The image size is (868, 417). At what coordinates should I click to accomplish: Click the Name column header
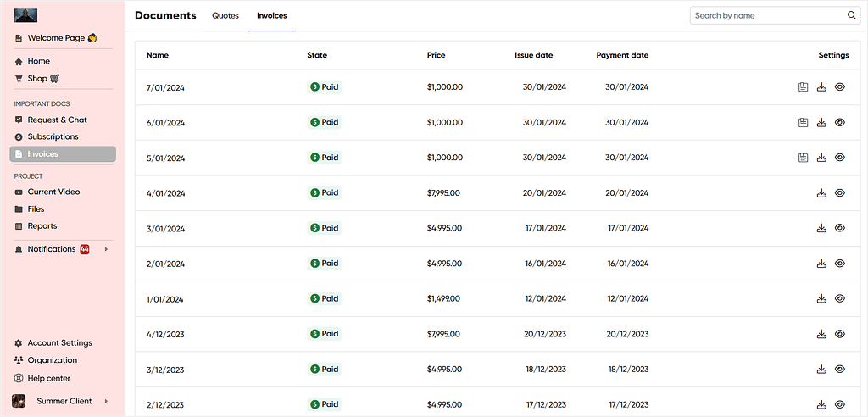(x=158, y=55)
